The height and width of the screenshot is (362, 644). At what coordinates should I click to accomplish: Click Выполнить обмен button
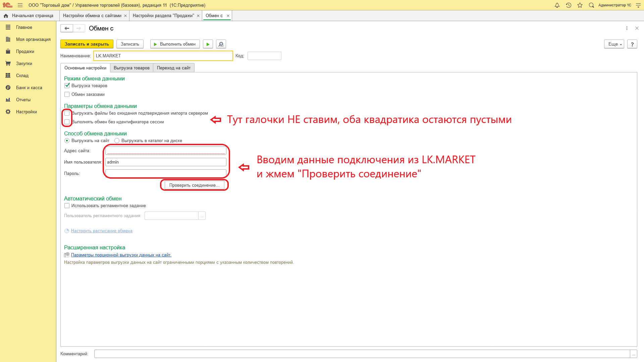175,44
